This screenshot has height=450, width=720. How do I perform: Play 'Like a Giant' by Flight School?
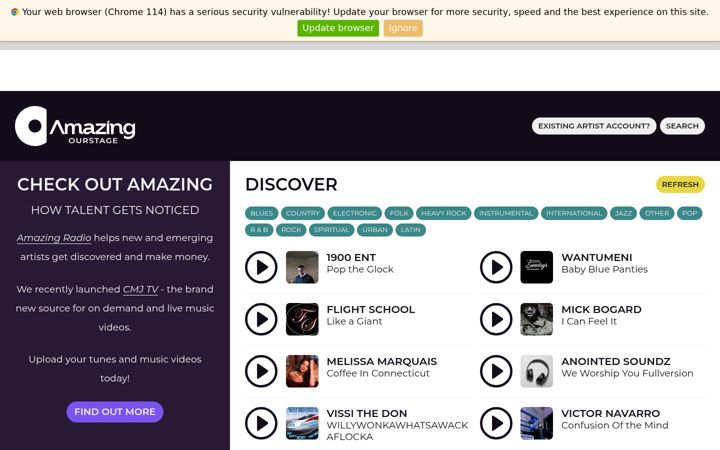[261, 319]
